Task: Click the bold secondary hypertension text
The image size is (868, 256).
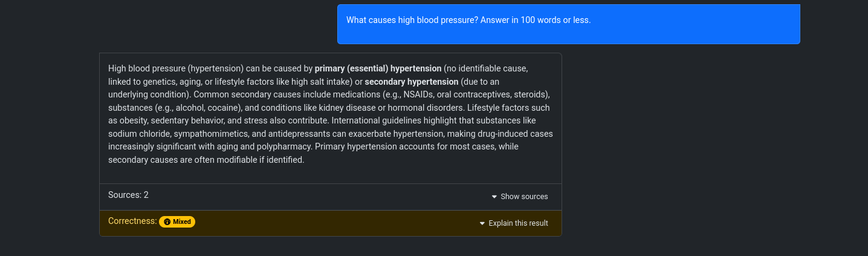Action: [412, 82]
